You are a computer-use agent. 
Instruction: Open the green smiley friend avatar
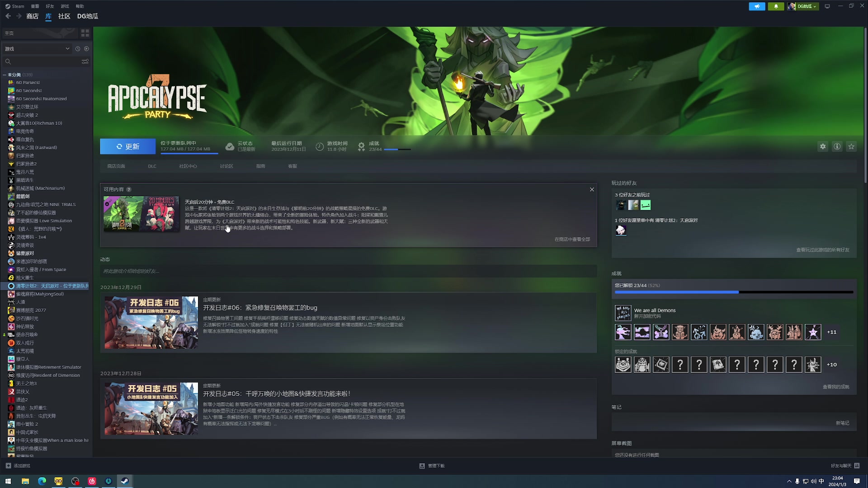point(646,205)
